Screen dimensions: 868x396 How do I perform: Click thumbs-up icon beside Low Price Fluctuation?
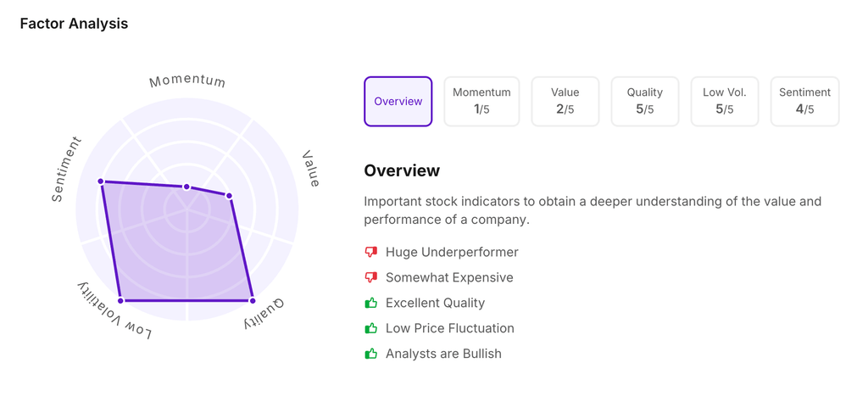click(x=370, y=328)
